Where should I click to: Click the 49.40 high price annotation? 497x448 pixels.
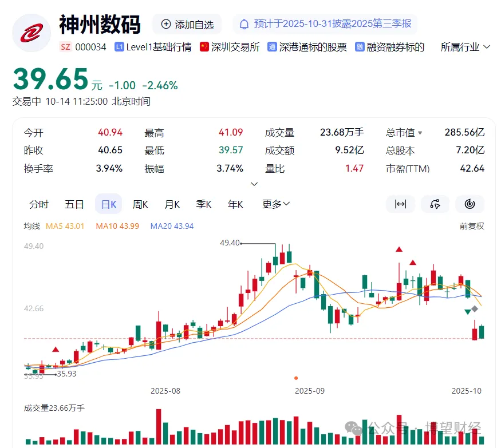pyautogui.click(x=230, y=243)
